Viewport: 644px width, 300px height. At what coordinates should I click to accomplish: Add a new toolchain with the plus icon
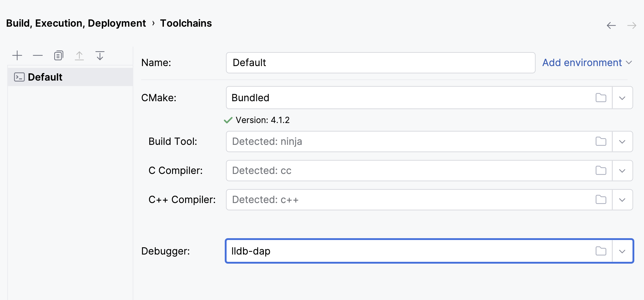tap(17, 55)
